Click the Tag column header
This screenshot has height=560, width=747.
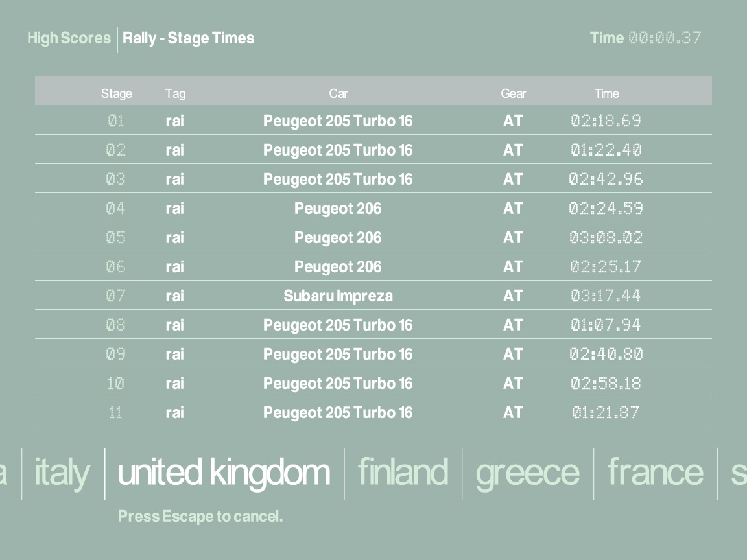tap(175, 93)
